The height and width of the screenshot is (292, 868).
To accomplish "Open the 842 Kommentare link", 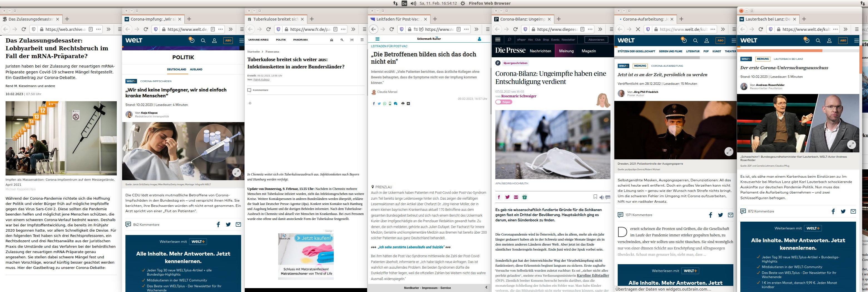I will point(142,225).
